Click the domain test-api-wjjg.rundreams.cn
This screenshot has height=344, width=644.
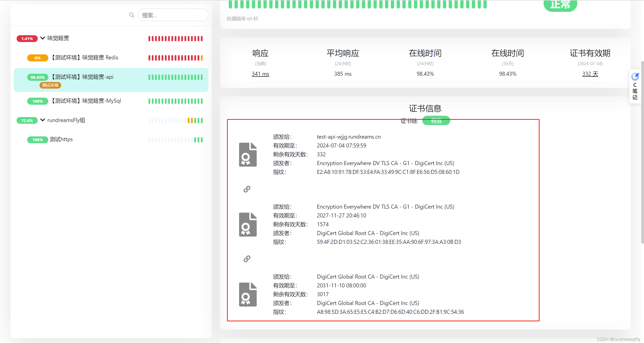349,137
